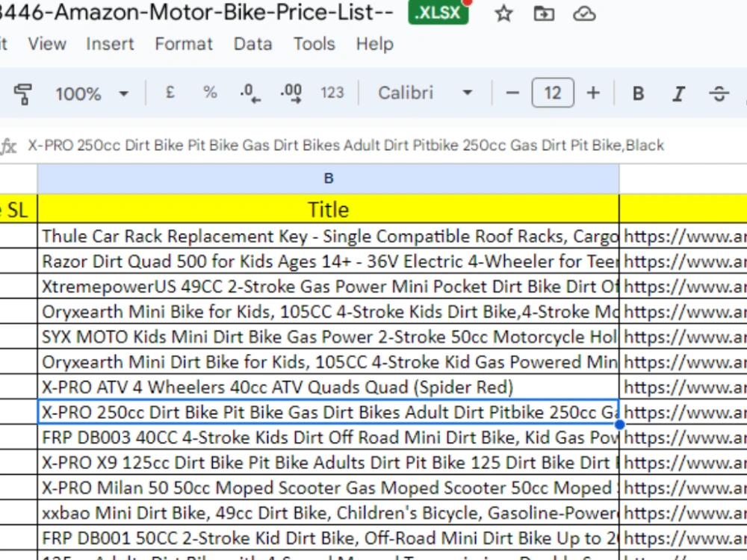Select the yellow SL header cell
This screenshot has height=560, width=747.
[x=18, y=209]
